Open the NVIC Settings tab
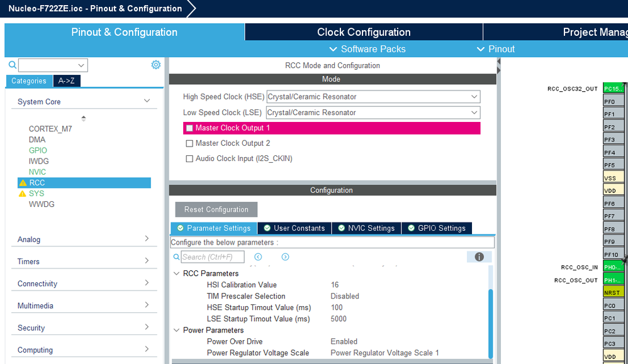This screenshot has width=628, height=364. [x=366, y=228]
